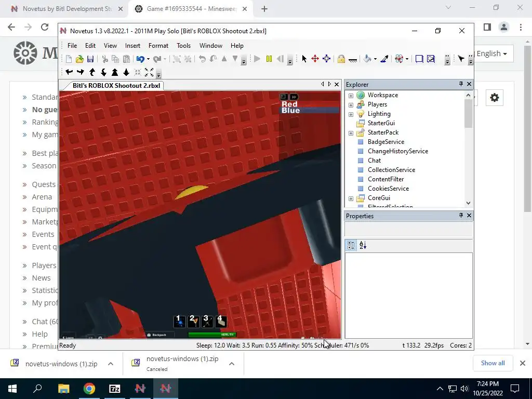Open the File menu

[72, 46]
